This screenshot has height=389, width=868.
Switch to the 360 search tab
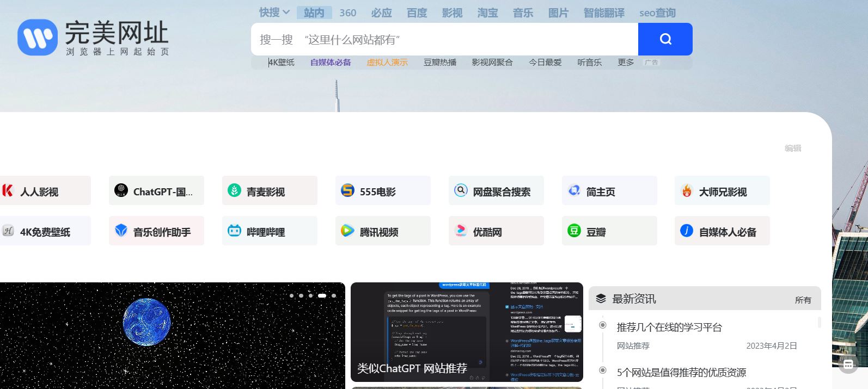point(348,13)
